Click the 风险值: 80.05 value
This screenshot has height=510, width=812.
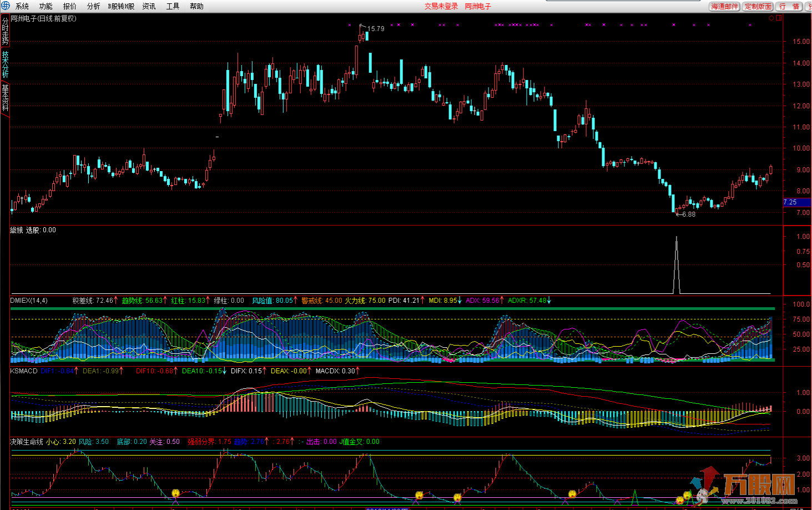coord(273,301)
